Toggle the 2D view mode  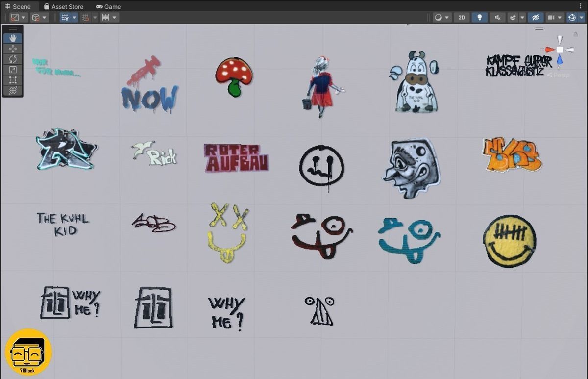(462, 17)
